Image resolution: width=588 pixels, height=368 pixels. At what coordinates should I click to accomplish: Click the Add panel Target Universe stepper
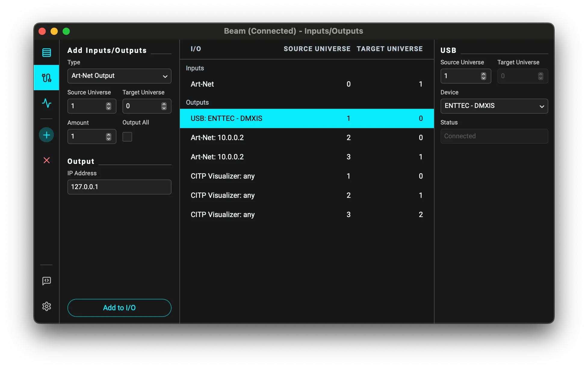click(x=164, y=106)
